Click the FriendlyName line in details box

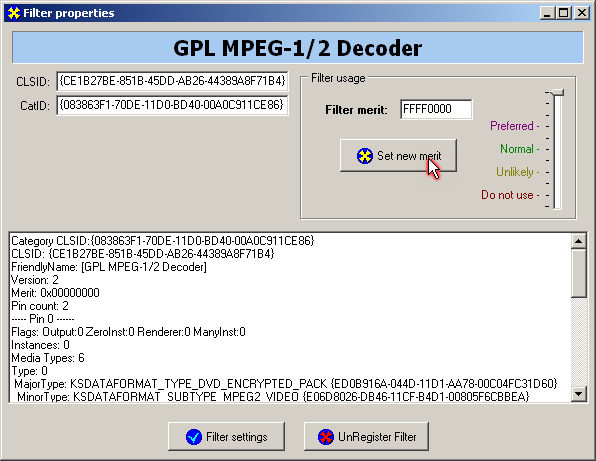coord(109,267)
